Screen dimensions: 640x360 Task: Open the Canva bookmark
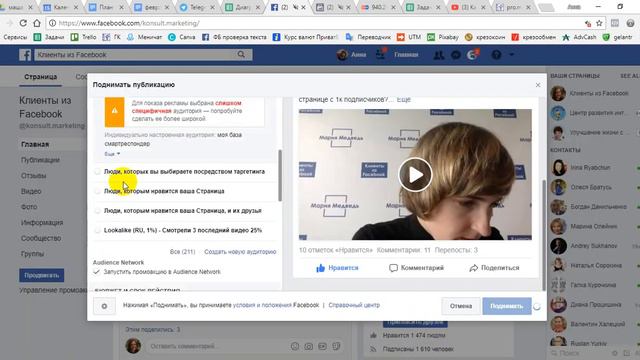click(x=181, y=37)
